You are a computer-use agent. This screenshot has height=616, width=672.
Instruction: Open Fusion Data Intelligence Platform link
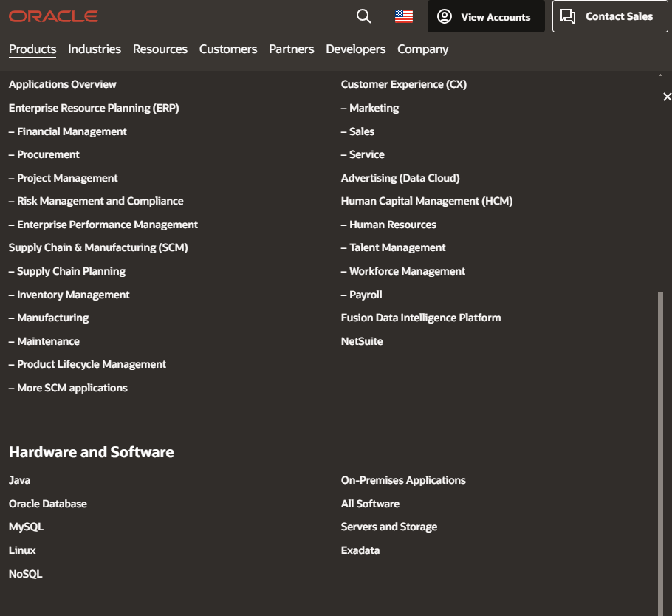point(421,318)
